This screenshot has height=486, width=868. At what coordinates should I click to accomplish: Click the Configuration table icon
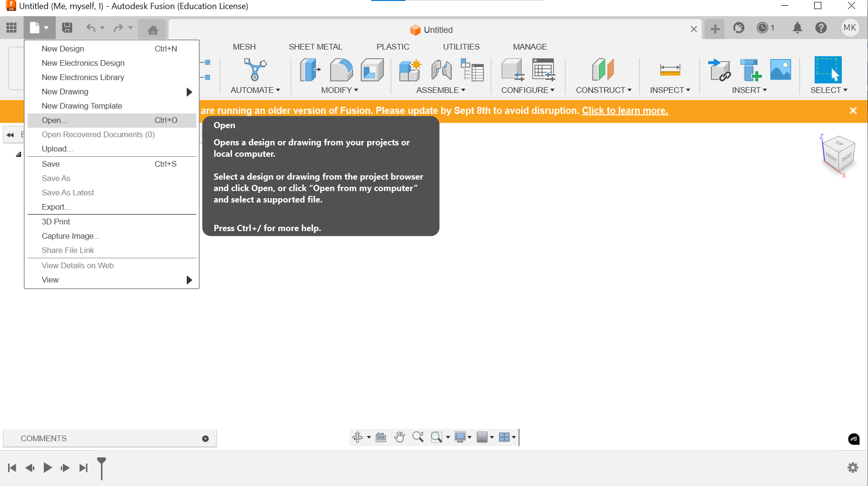[x=544, y=70]
